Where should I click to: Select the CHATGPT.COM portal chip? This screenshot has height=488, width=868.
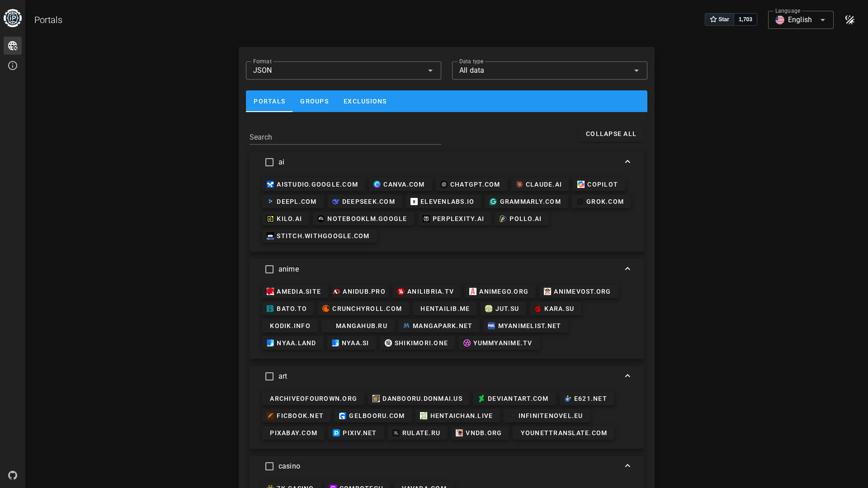(x=472, y=184)
